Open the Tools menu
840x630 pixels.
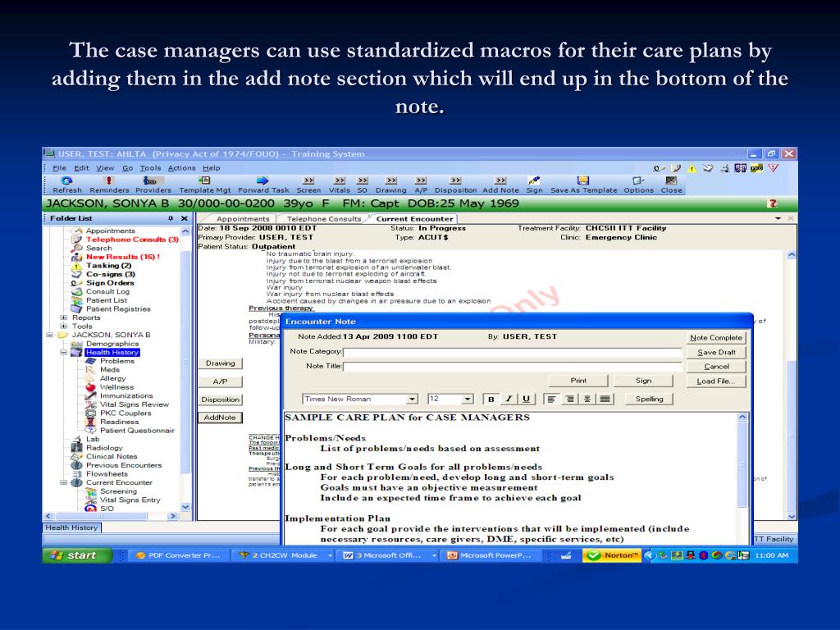[x=151, y=167]
